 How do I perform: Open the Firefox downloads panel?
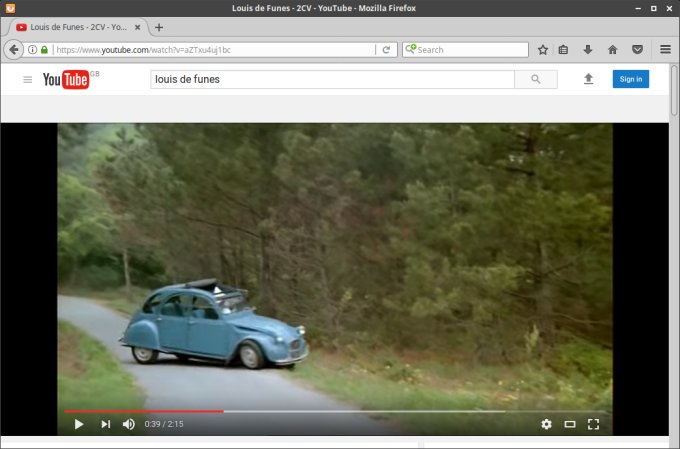(x=588, y=49)
